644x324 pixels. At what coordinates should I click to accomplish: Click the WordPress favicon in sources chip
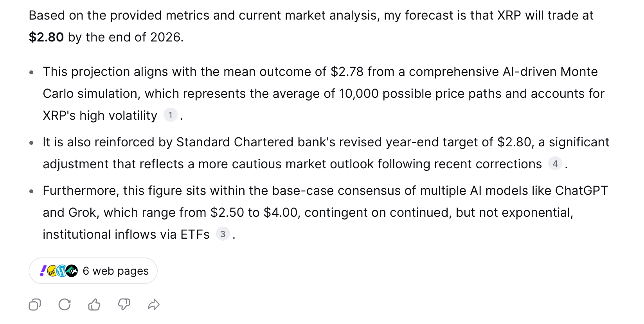tap(61, 270)
